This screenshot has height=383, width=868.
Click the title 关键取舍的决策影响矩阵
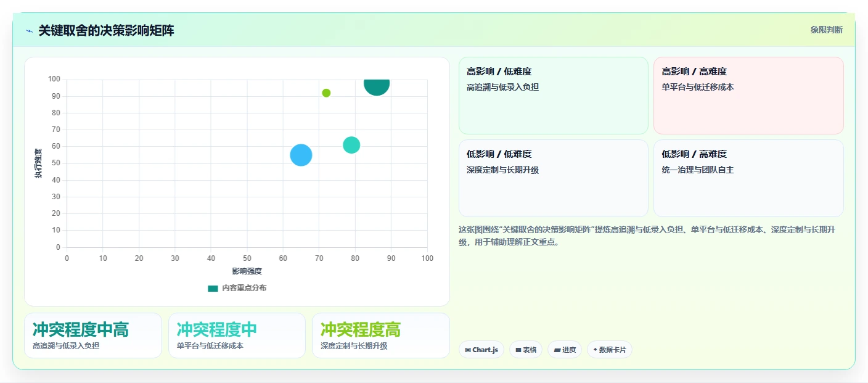tap(106, 31)
